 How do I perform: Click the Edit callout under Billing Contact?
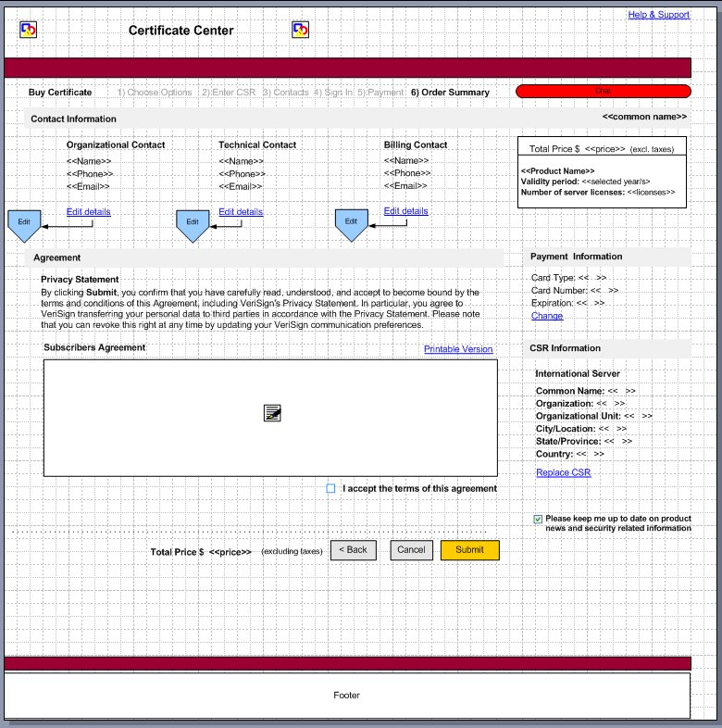click(x=352, y=223)
